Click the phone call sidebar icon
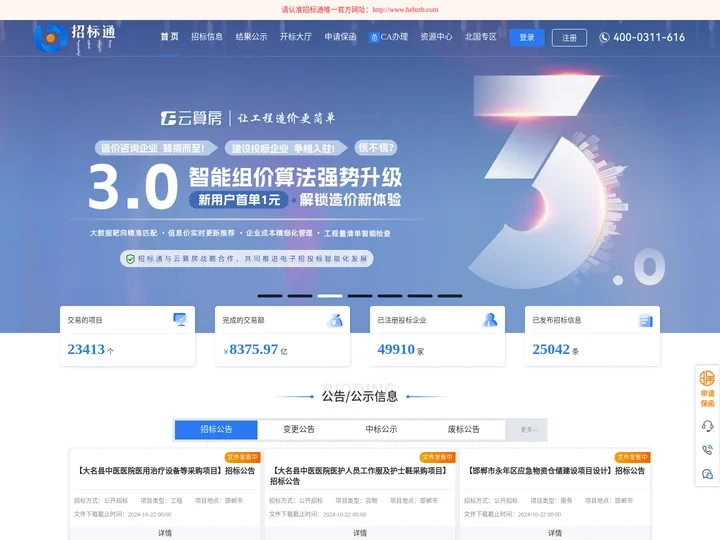 (707, 450)
